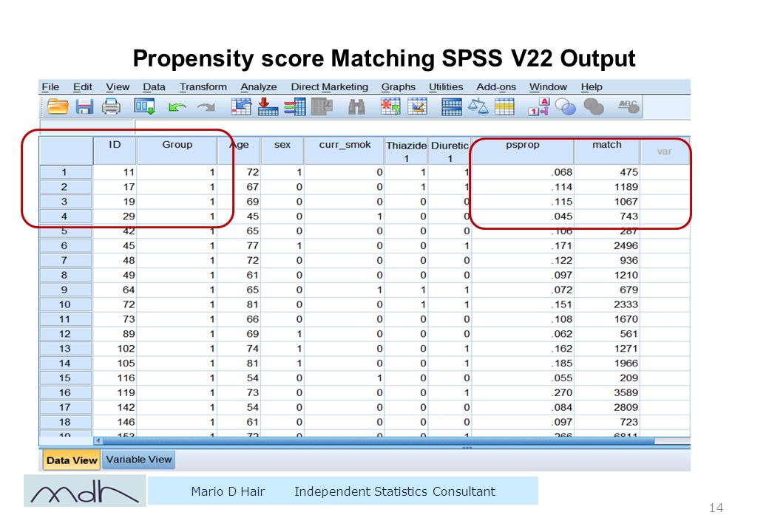Select the curr_smok column header
Screen dimensions: 769x532
345,151
